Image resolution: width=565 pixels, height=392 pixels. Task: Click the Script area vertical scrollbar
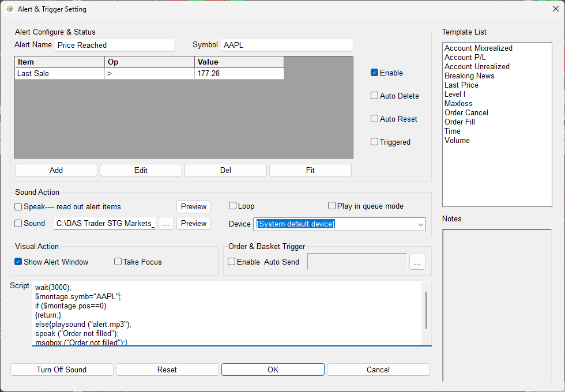click(x=426, y=310)
